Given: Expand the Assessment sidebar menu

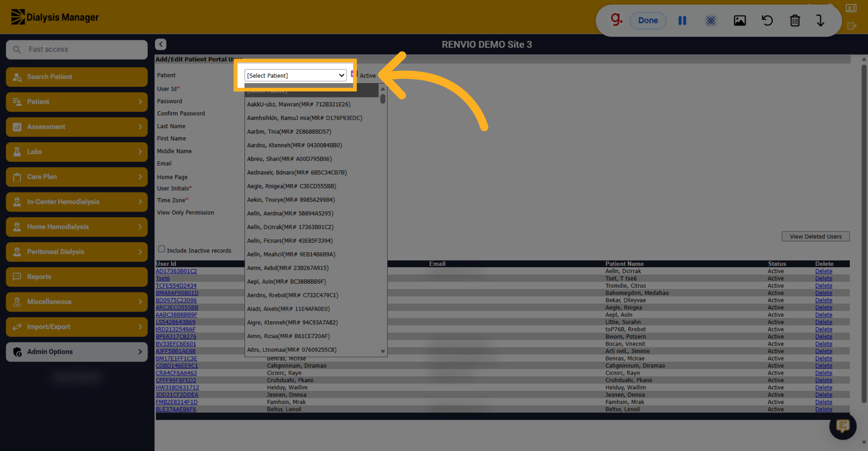Looking at the screenshot, I should pos(77,127).
